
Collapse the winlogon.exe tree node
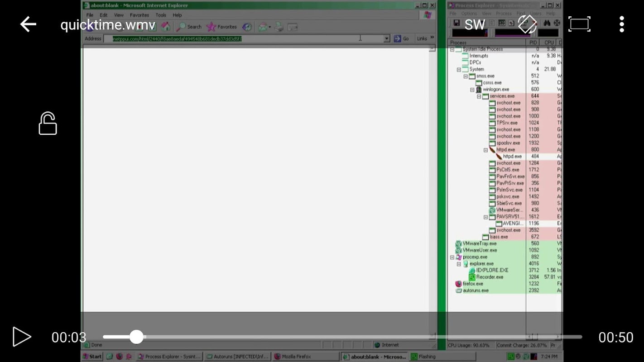472,90
